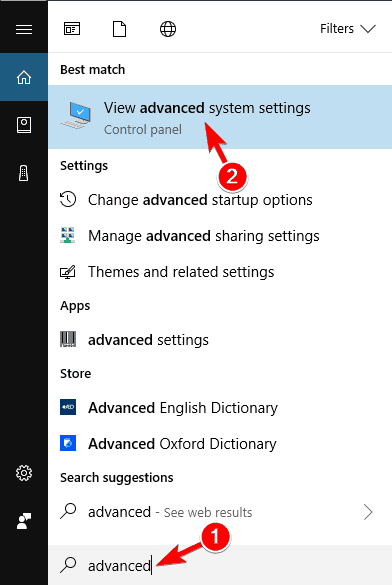Expand the web results chevron arrow

pos(368,512)
